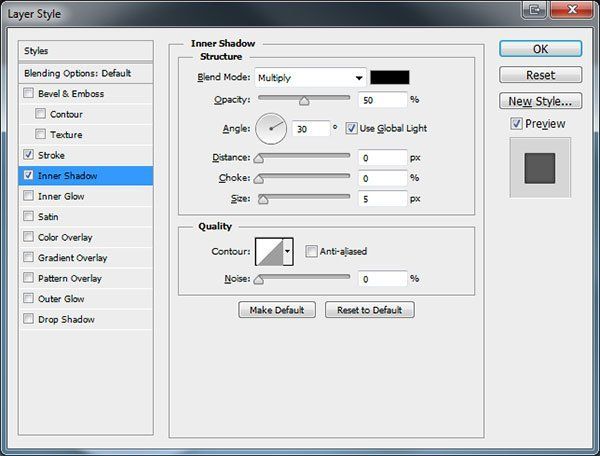Image resolution: width=600 pixels, height=456 pixels.
Task: Uncheck the Stroke effect checkbox
Action: (28, 155)
